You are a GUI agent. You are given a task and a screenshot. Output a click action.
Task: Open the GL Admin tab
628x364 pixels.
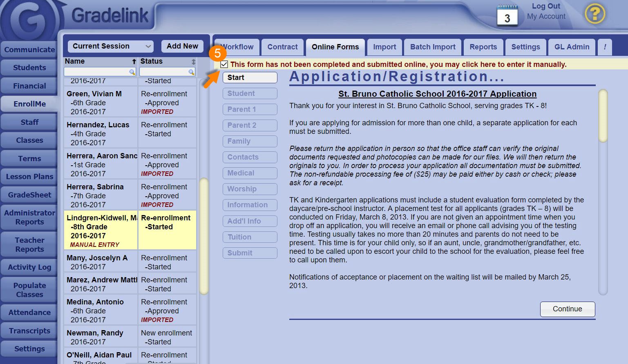(572, 47)
